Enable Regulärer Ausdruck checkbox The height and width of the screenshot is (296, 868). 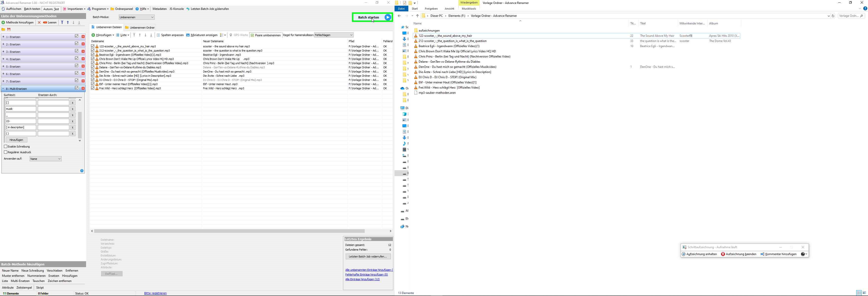tap(6, 152)
